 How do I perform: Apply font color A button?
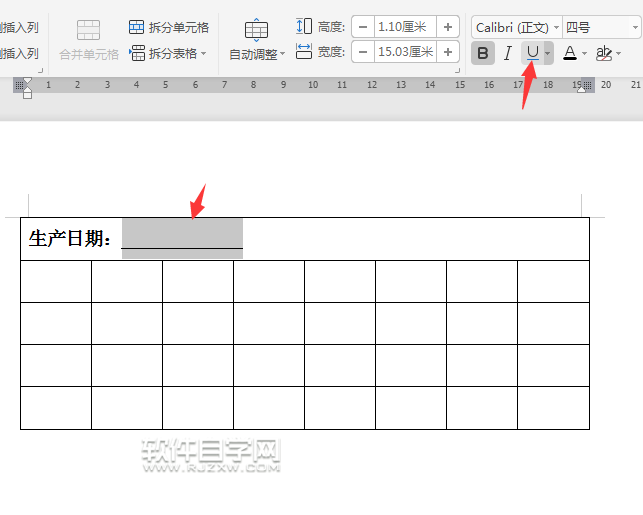point(570,53)
